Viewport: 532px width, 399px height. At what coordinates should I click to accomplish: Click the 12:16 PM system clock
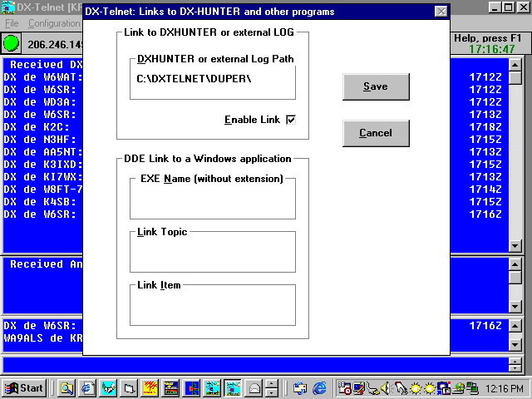click(x=504, y=388)
